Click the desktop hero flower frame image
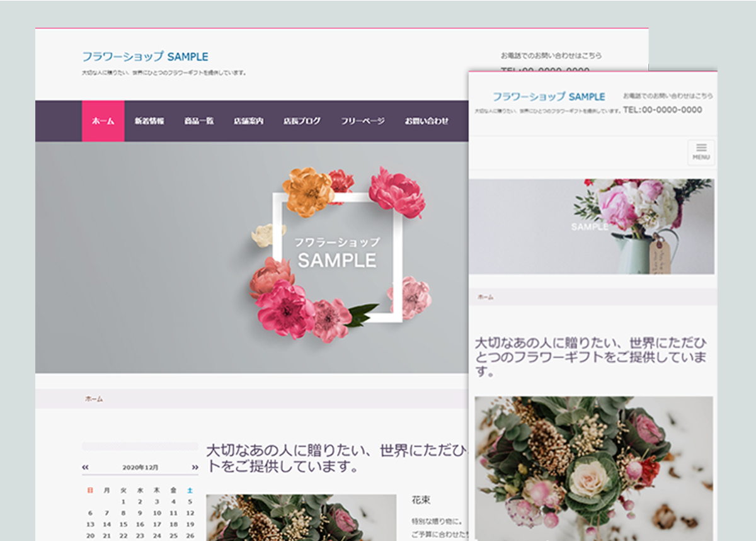756x541 pixels. [251, 258]
